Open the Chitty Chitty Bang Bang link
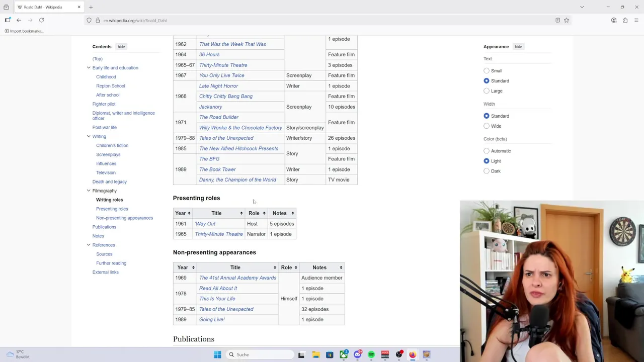 (226, 97)
